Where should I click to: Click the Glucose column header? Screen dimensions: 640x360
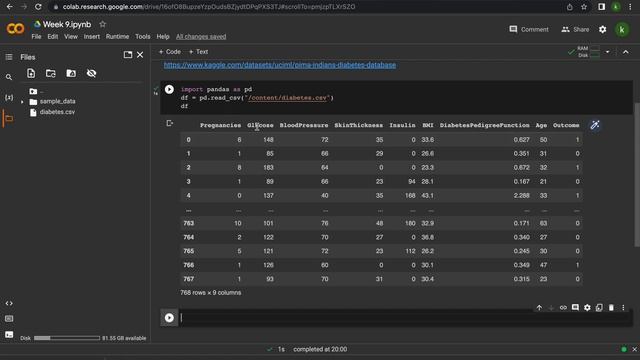click(x=260, y=125)
